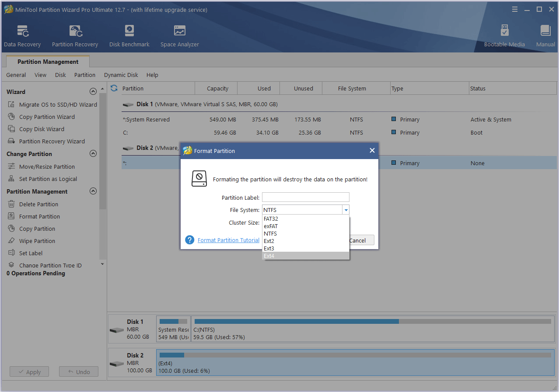Collapse the Partition Management sidebar section
Viewport: 559px width, 392px height.
[x=93, y=191]
